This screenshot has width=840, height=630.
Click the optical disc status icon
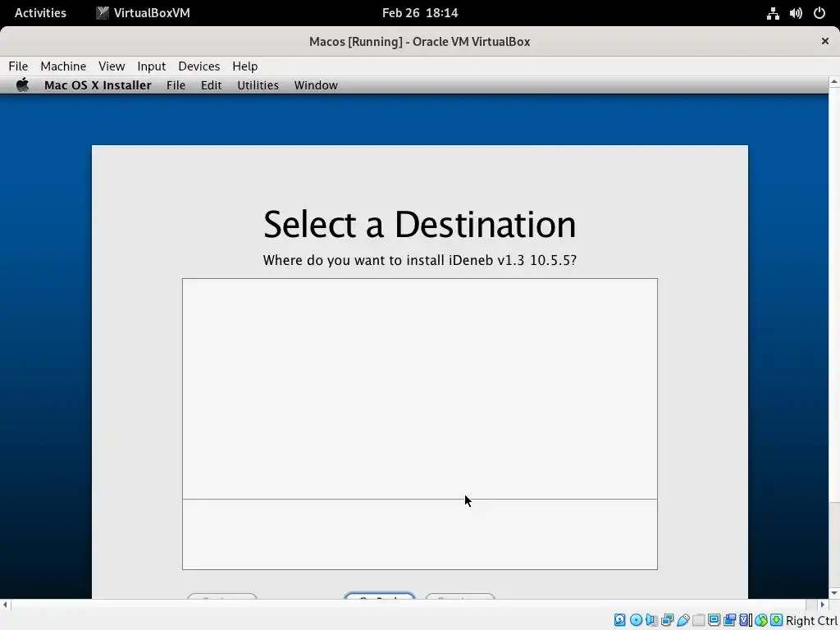point(636,620)
